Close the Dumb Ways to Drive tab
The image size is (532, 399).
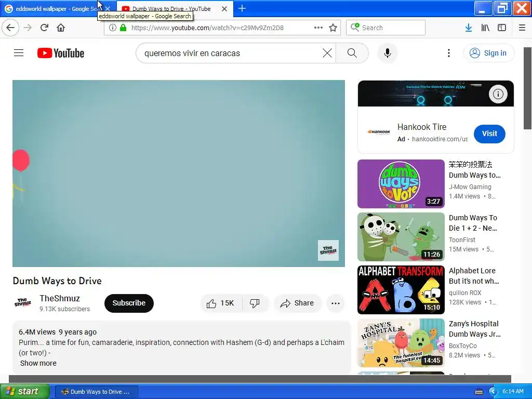(x=224, y=9)
